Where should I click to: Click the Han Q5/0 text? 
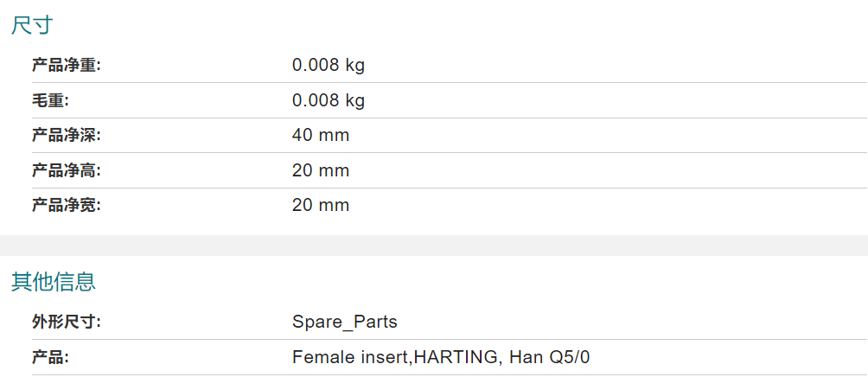tap(549, 358)
